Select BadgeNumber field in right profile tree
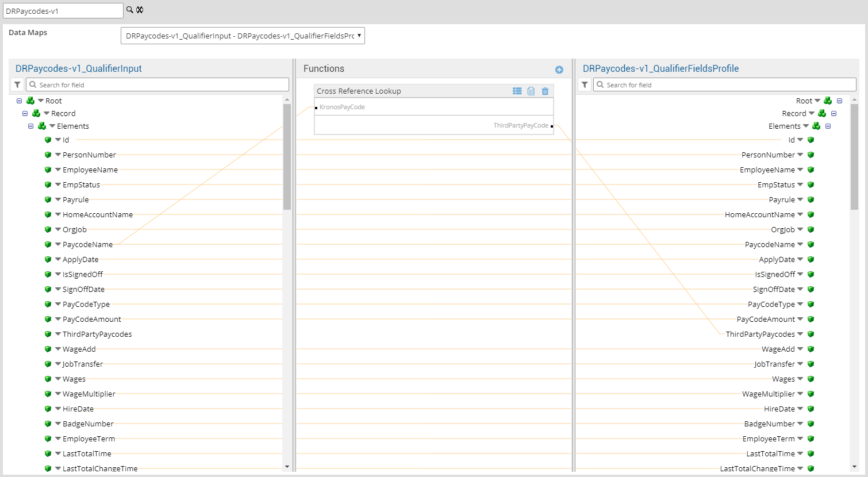Screen dimensions: 868x477 (x=769, y=424)
